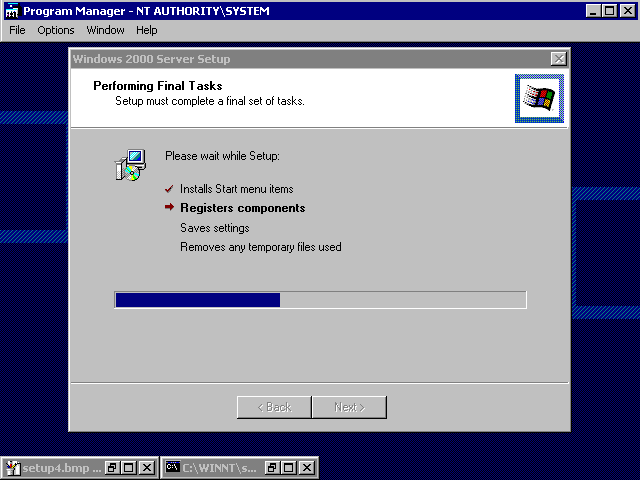Click the red arrow beside Registers components
The height and width of the screenshot is (480, 640).
coord(169,208)
